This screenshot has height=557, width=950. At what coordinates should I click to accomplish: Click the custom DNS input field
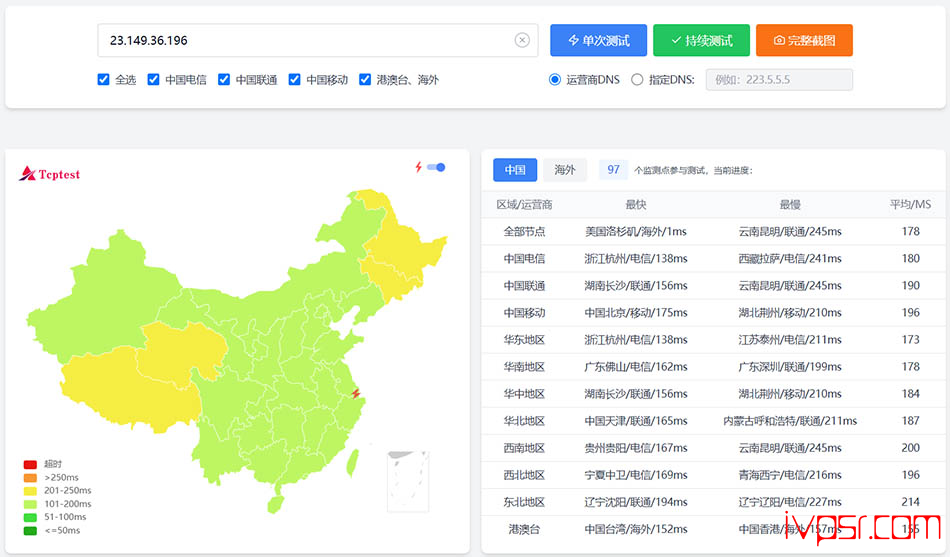point(779,79)
